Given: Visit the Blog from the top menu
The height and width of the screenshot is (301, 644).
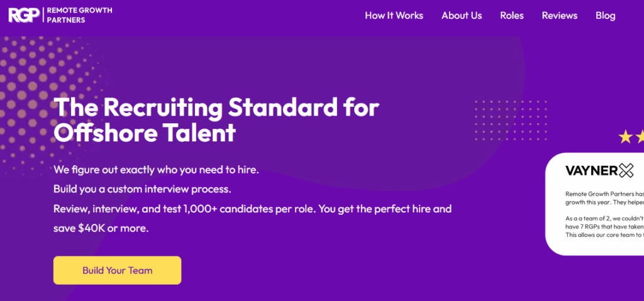Looking at the screenshot, I should click(605, 16).
